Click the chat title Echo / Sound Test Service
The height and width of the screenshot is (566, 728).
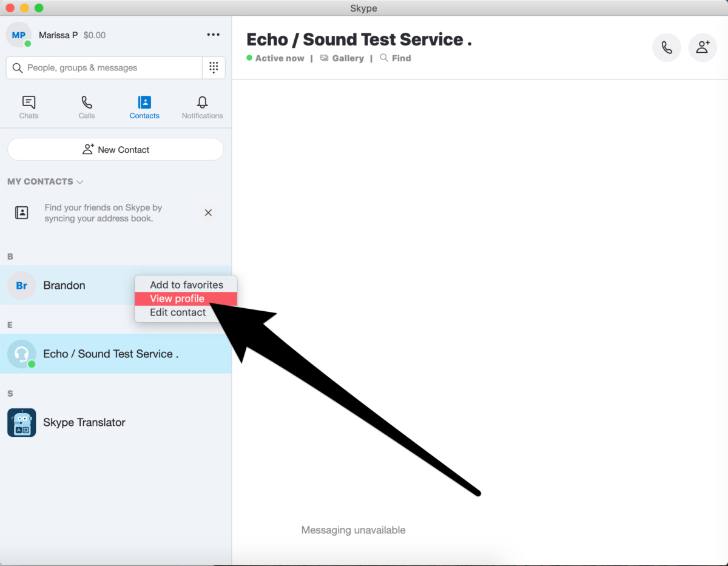[x=359, y=39]
